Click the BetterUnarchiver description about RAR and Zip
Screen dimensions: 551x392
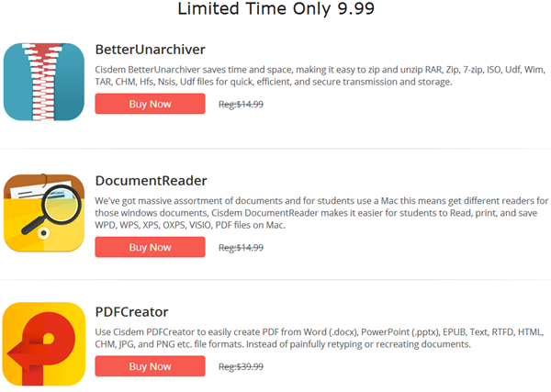[320, 75]
